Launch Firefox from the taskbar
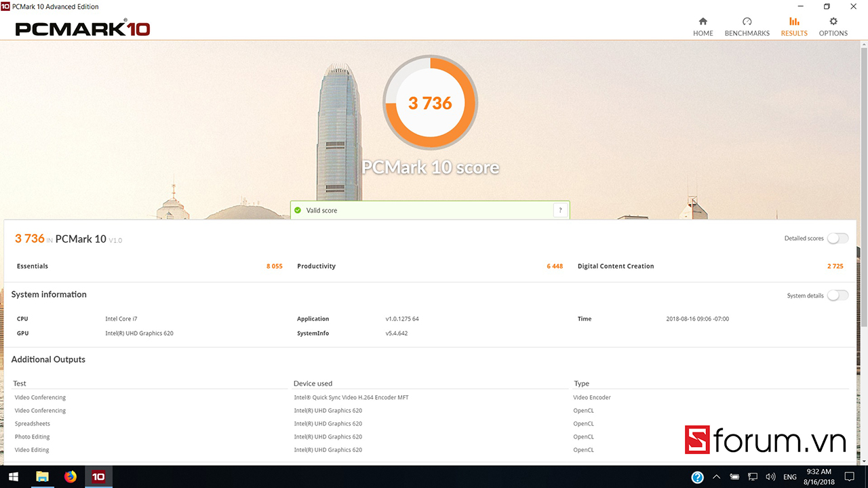This screenshot has height=488, width=868. coord(71,476)
